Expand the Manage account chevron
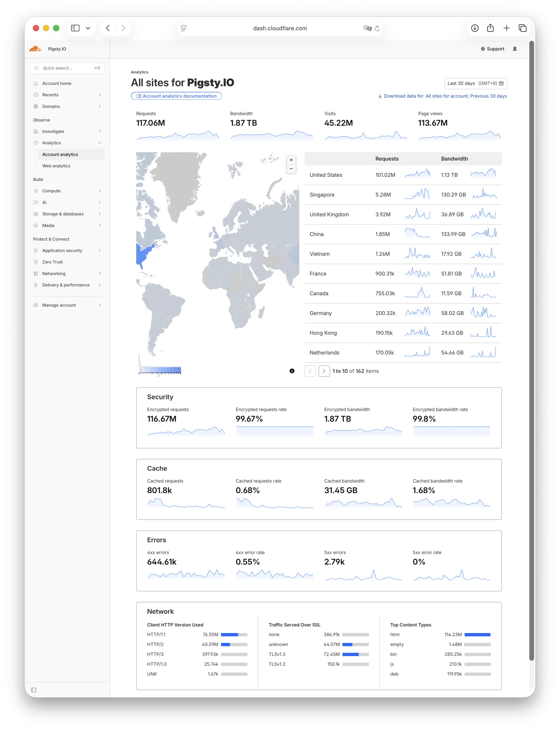The height and width of the screenshot is (730, 560). [x=100, y=305]
